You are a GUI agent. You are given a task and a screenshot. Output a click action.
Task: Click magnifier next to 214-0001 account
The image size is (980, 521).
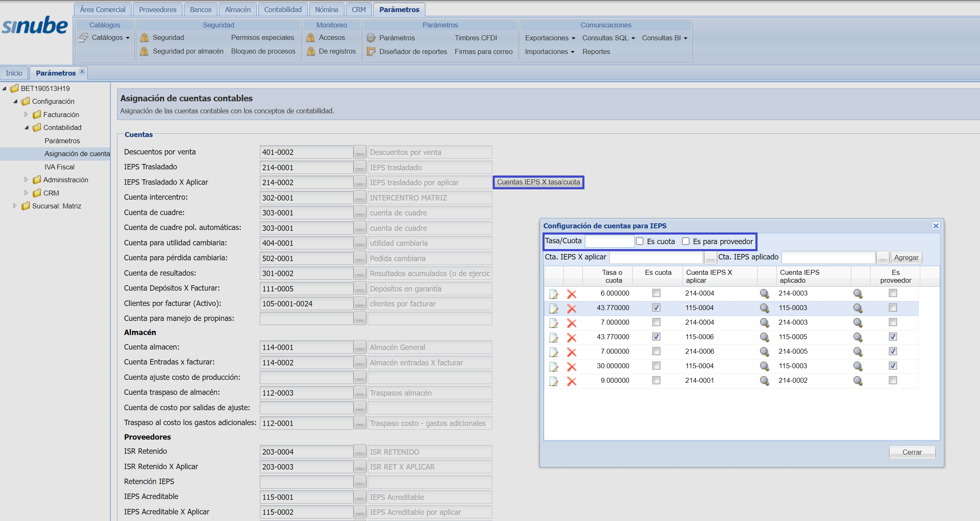(x=764, y=381)
